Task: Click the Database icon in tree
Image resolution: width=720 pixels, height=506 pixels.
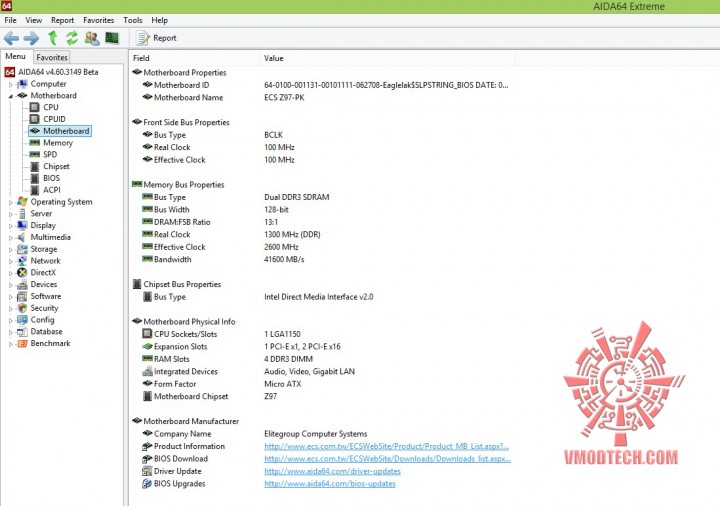Action: tap(22, 332)
